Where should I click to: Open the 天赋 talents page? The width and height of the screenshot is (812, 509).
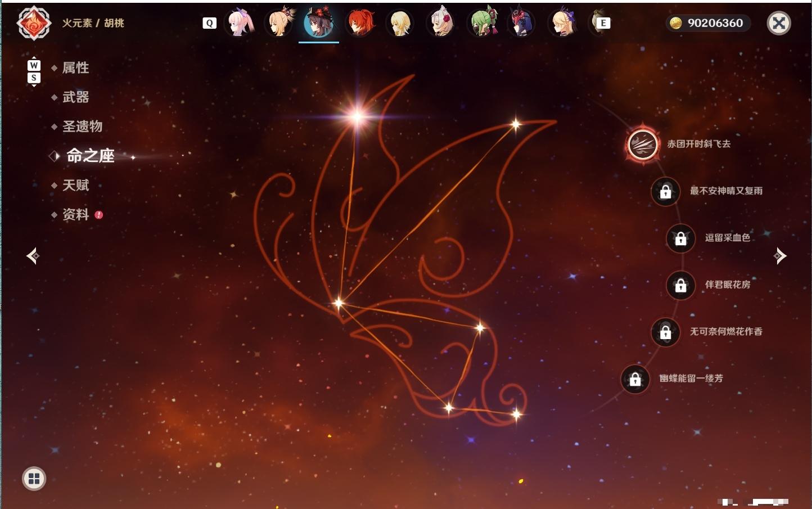point(75,185)
